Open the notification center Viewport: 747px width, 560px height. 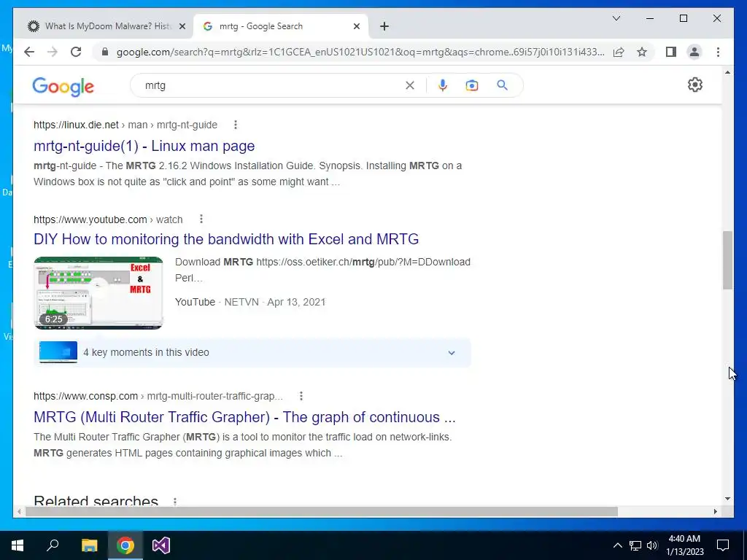pyautogui.click(x=723, y=545)
